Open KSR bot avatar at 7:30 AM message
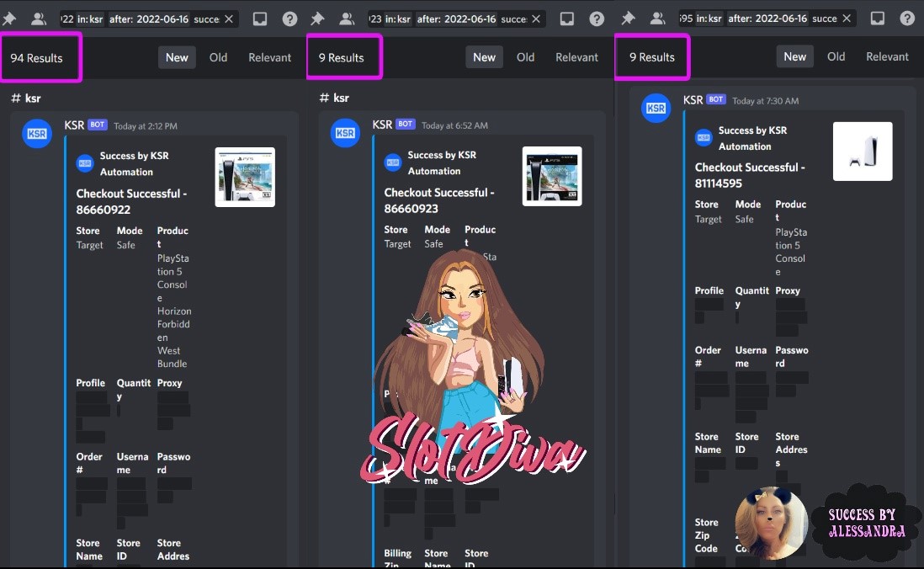 pyautogui.click(x=656, y=108)
